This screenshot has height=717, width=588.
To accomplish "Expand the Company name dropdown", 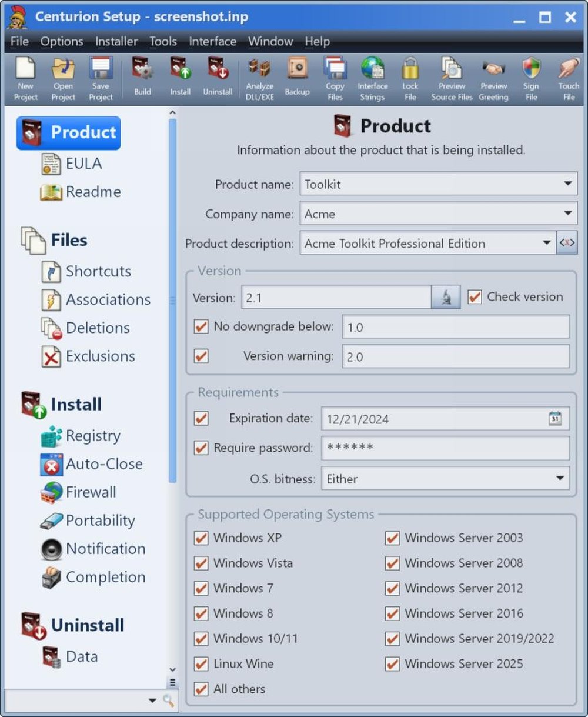I will pyautogui.click(x=567, y=214).
